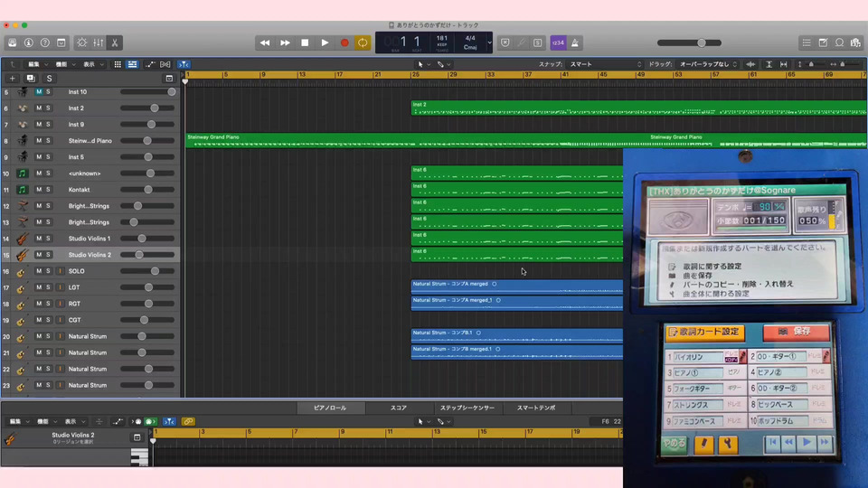Toggle the global solo S button
The width and height of the screenshot is (868, 488).
point(49,79)
